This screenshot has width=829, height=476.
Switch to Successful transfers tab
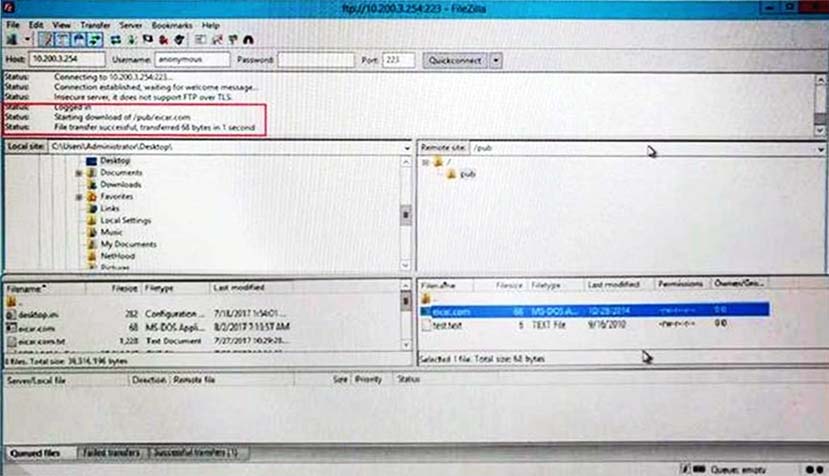(197, 453)
